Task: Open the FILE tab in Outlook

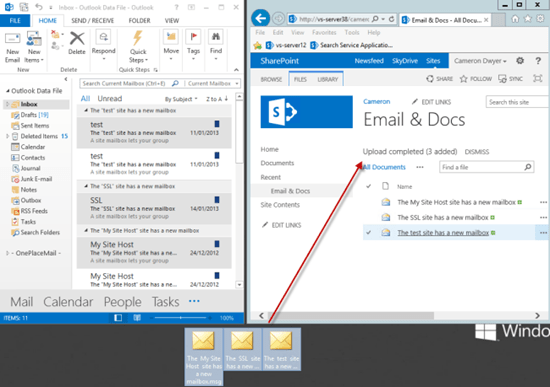Action: (x=15, y=21)
